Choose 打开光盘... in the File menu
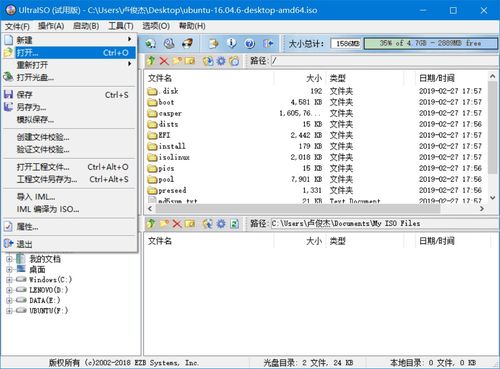Viewport: 500px width, 369px height. tap(70, 77)
